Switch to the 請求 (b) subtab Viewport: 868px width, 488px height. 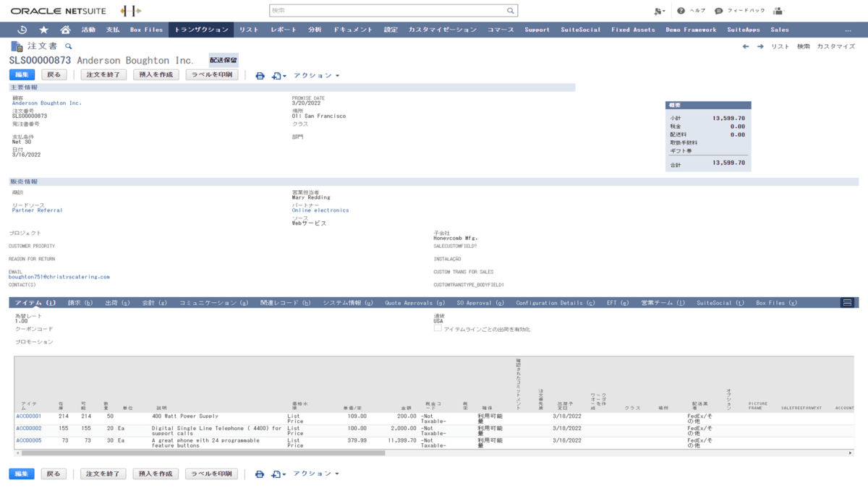pos(80,303)
